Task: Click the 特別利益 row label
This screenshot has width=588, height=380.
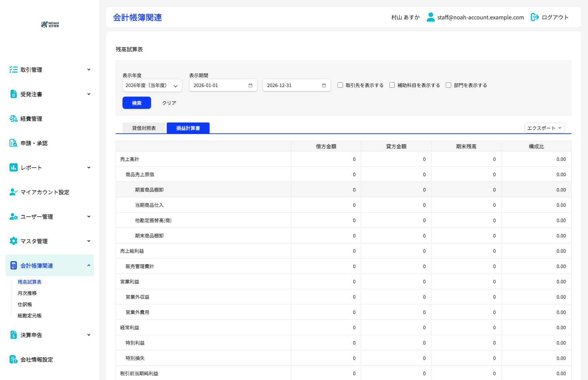Action: click(x=135, y=343)
